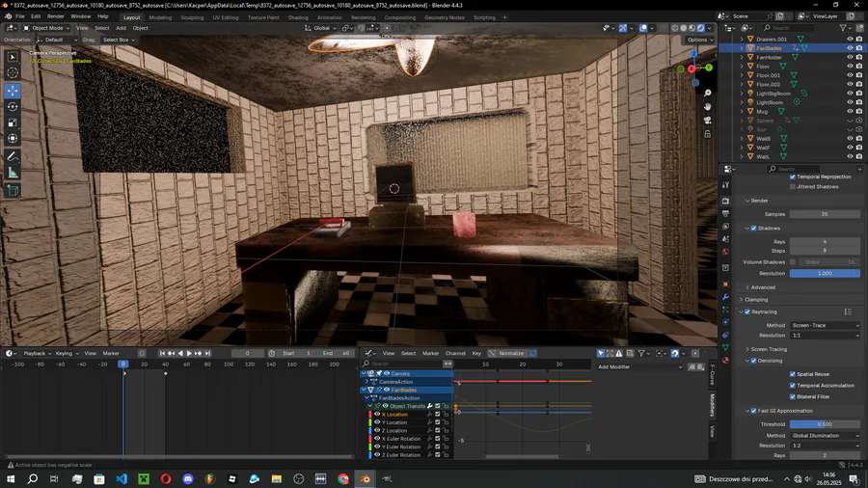This screenshot has width=868, height=488.
Task: Open Chrome from the Windows taskbar
Action: click(x=343, y=479)
